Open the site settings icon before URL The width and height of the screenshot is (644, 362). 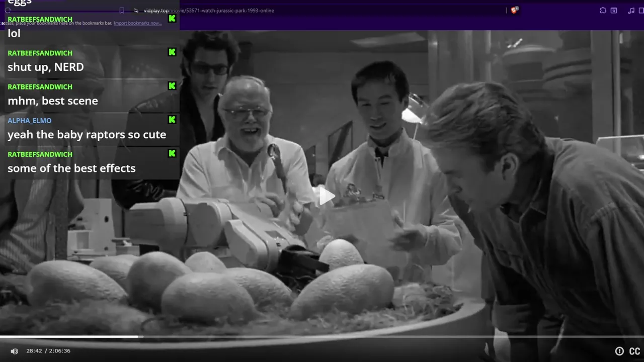pos(136,11)
